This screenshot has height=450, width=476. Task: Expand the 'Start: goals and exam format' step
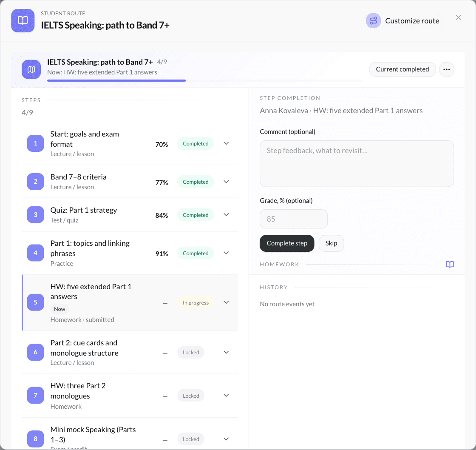(x=226, y=143)
